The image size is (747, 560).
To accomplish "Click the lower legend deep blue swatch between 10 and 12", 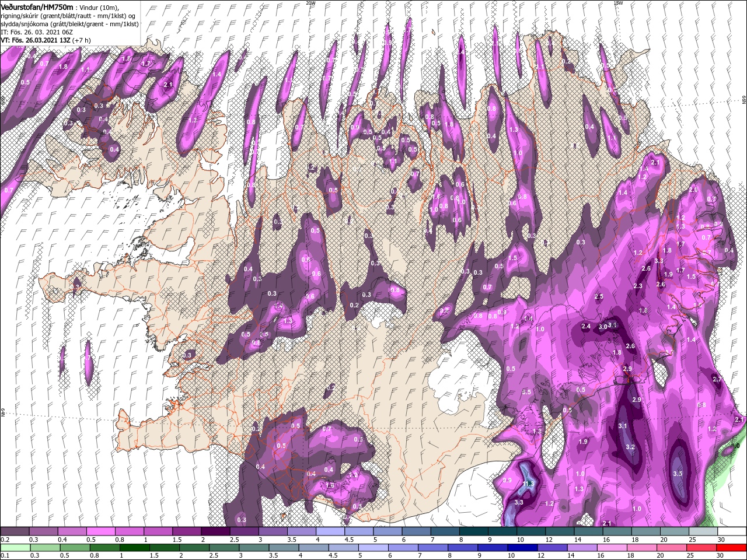I will click(522, 548).
